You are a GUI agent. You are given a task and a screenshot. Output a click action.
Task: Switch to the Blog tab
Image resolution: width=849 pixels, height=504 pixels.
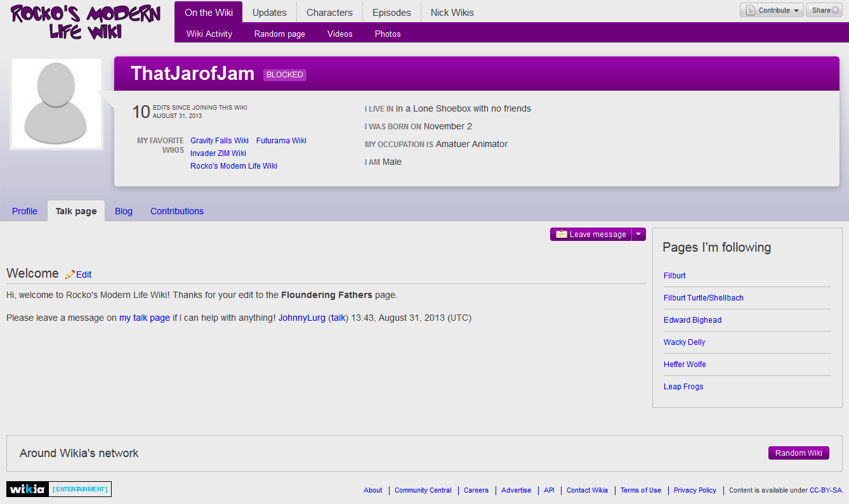(x=124, y=211)
